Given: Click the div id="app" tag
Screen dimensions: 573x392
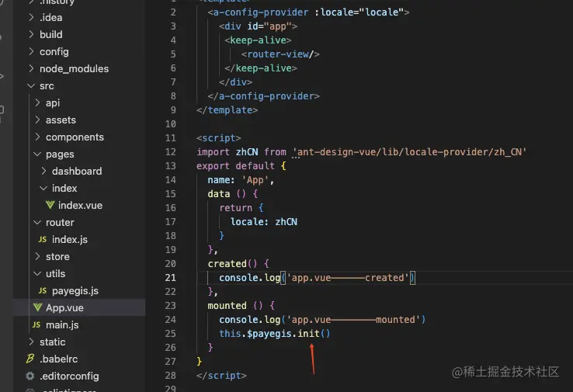Looking at the screenshot, I should [x=258, y=26].
